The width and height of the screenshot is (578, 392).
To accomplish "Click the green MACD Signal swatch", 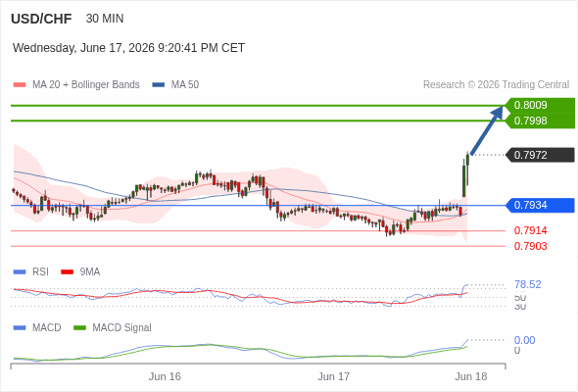I will click(x=79, y=328).
